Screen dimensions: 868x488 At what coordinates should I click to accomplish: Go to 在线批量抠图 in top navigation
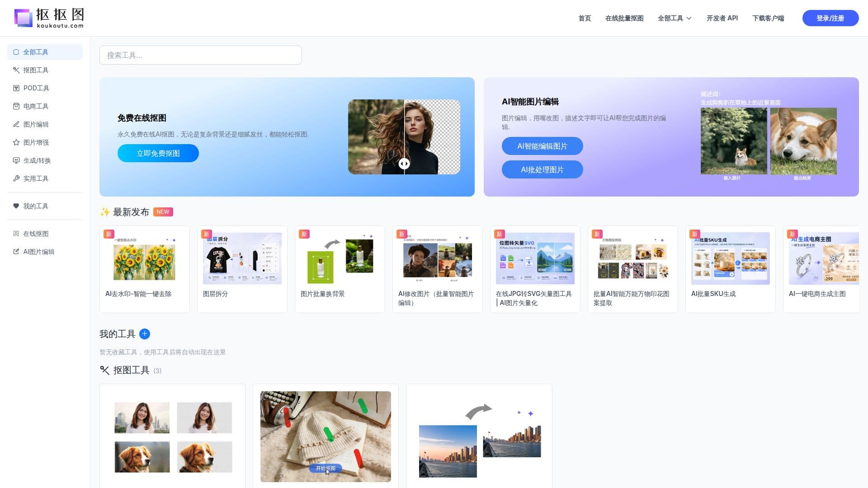pyautogui.click(x=624, y=18)
